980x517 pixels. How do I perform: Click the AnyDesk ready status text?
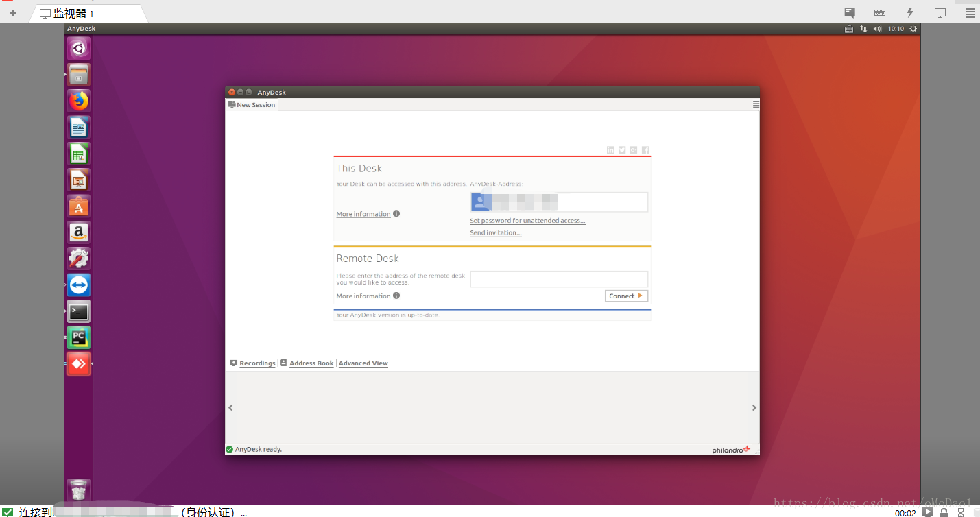[x=259, y=450]
